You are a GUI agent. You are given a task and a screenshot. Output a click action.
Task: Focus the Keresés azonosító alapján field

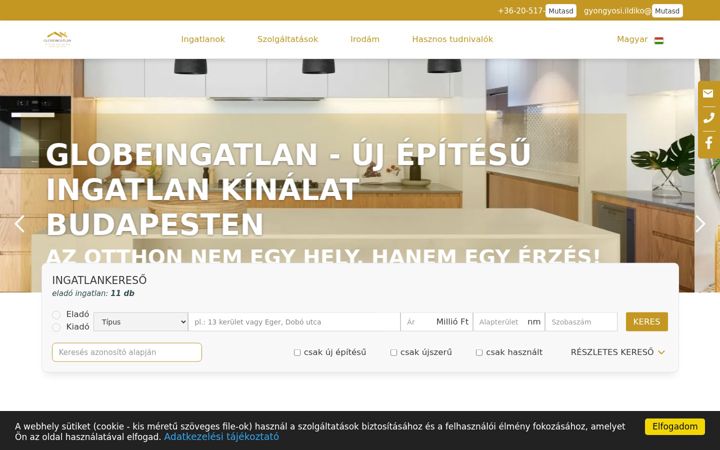127,352
